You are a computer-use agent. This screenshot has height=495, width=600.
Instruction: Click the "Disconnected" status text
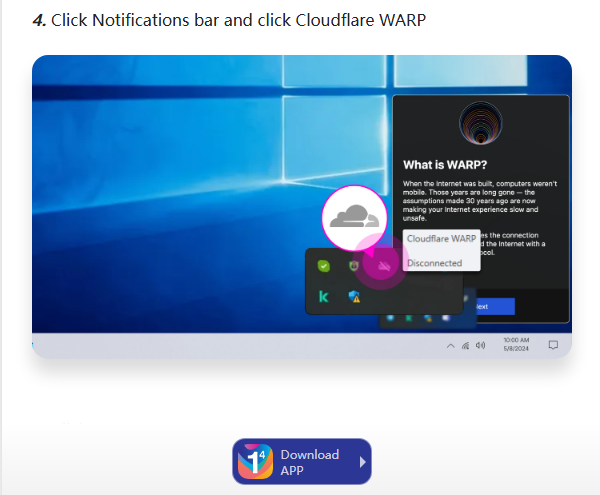click(434, 263)
